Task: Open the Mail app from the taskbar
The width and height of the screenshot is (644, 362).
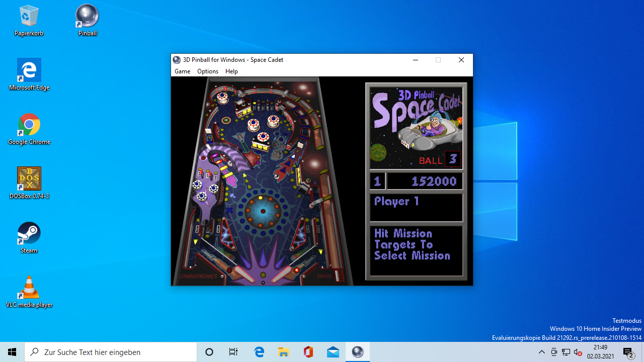Action: coord(333,352)
